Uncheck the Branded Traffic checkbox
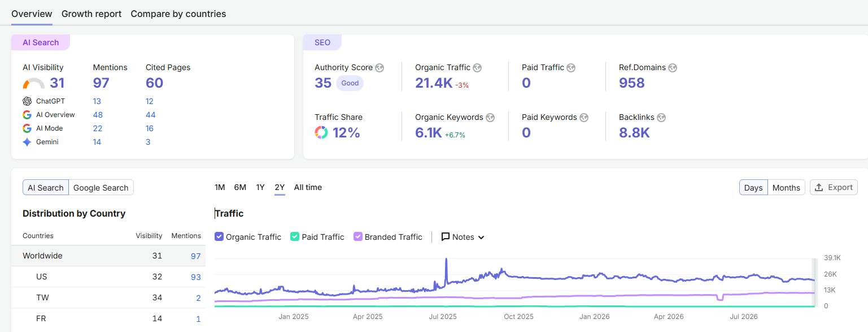 358,237
